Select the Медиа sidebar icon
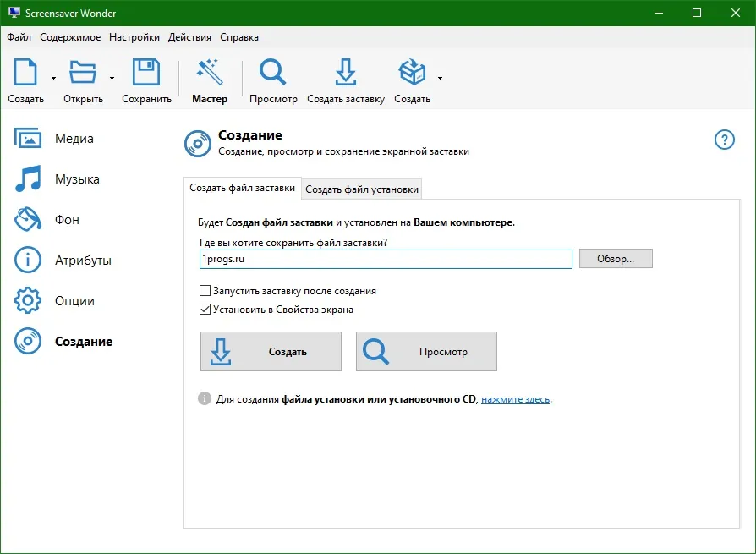Viewport: 756px width, 554px height. [x=28, y=139]
